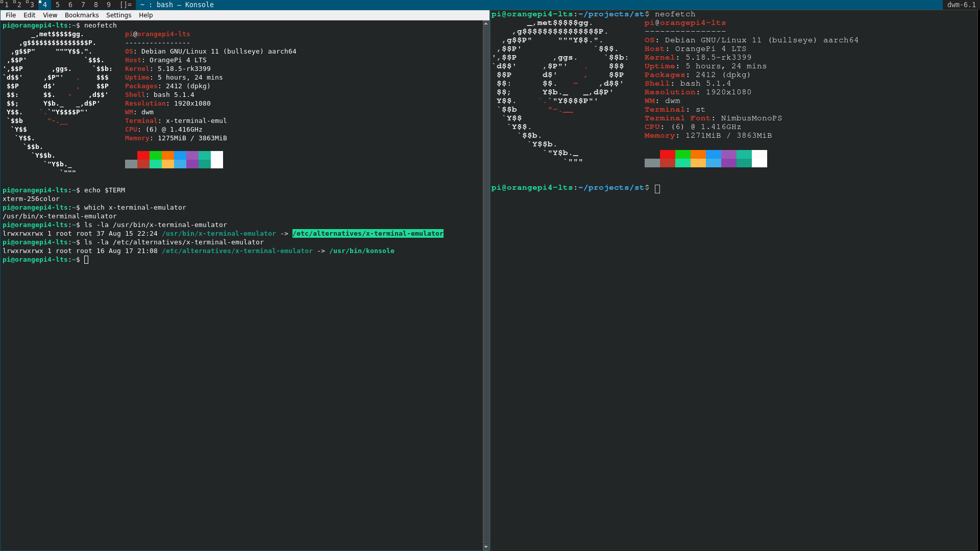
Task: Switch to dwm tag 3
Action: 32,5
